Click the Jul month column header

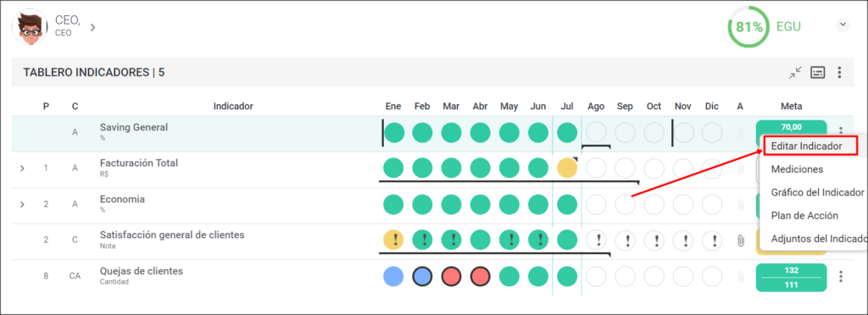567,106
